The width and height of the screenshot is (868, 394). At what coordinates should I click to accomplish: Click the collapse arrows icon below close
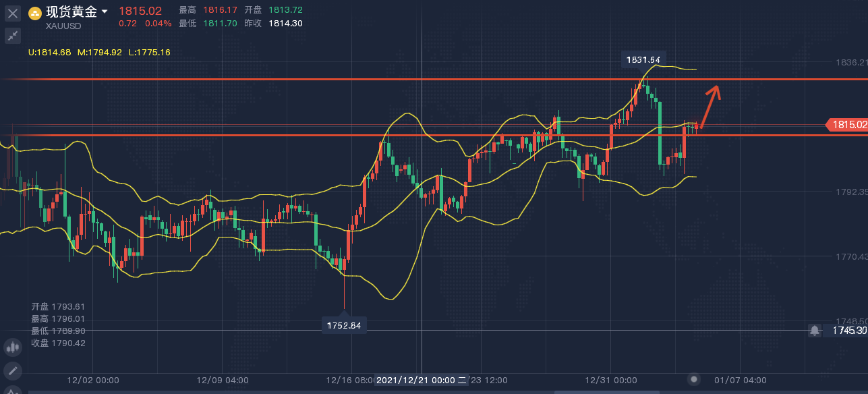click(12, 36)
